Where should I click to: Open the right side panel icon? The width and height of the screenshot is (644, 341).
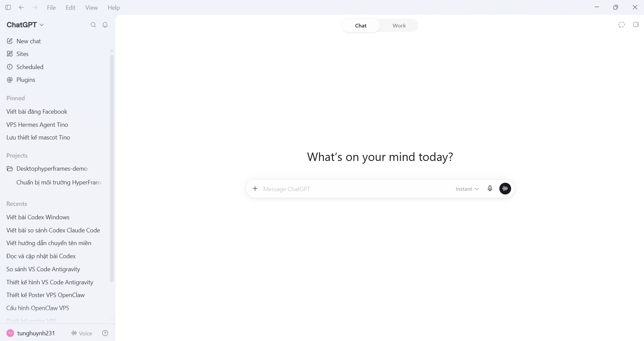click(x=636, y=24)
